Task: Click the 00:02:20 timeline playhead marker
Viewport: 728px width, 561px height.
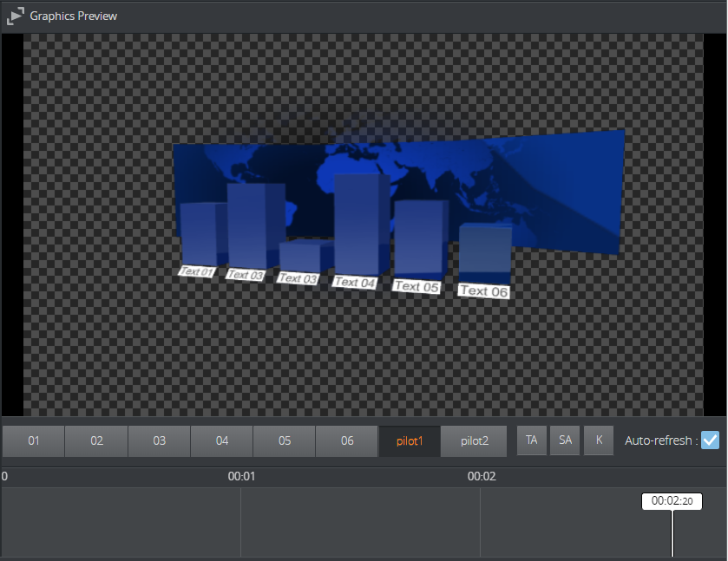Action: tap(672, 501)
